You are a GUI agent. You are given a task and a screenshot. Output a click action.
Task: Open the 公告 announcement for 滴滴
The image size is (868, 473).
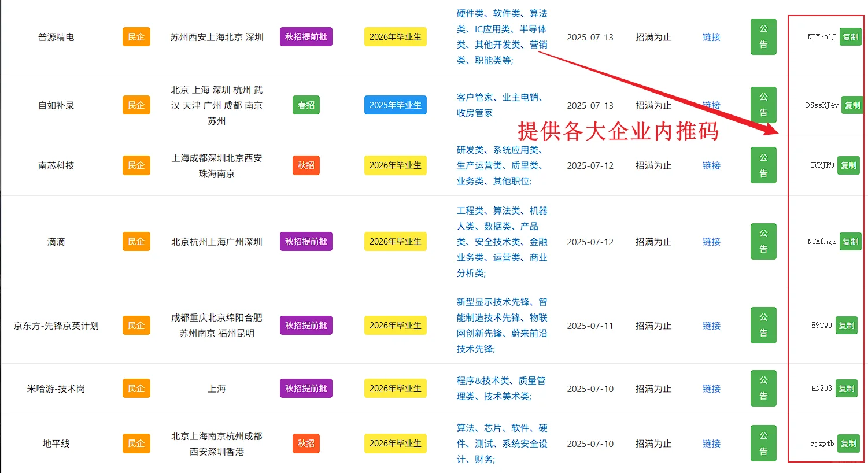(x=763, y=241)
